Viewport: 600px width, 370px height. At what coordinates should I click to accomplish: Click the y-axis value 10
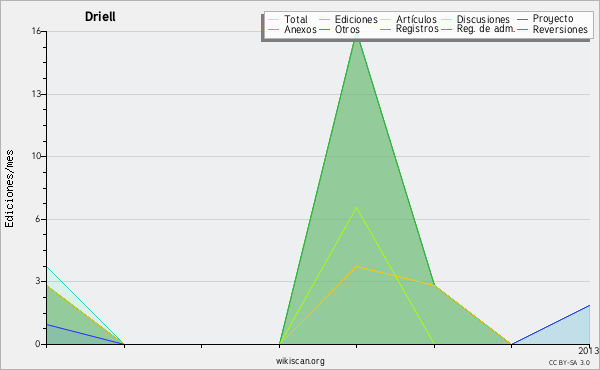click(x=36, y=156)
